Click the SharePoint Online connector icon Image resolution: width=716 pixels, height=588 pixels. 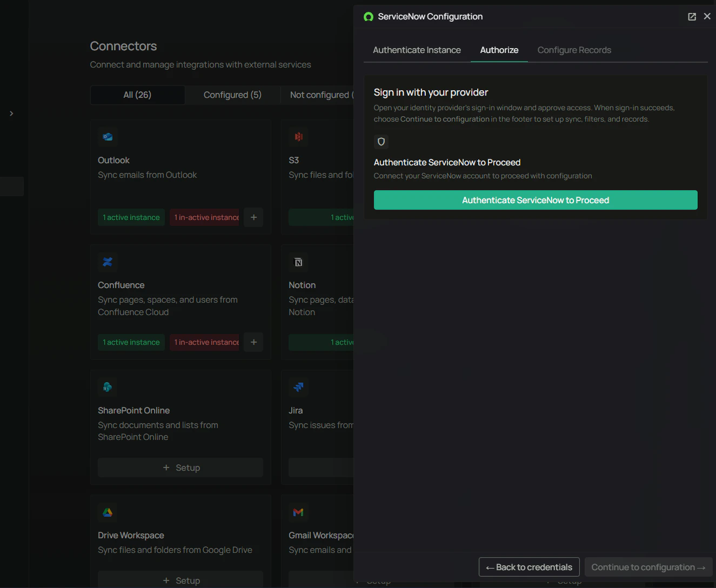tap(108, 387)
